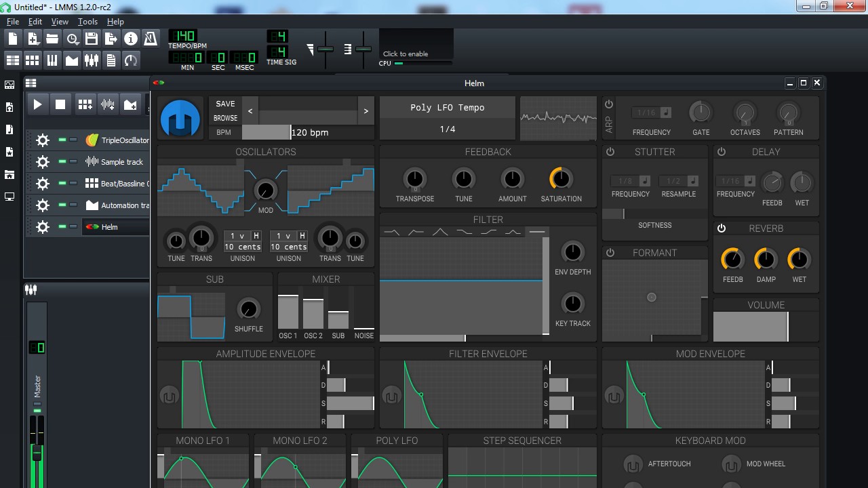This screenshot has height=488, width=868.
Task: Add automation track button
Action: tap(130, 104)
